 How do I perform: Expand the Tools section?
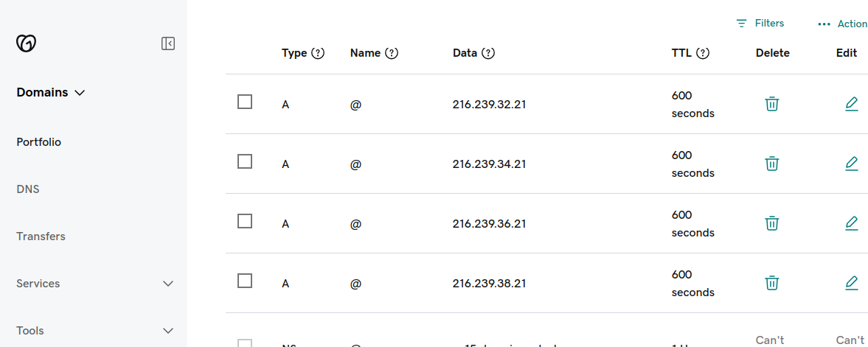(168, 331)
